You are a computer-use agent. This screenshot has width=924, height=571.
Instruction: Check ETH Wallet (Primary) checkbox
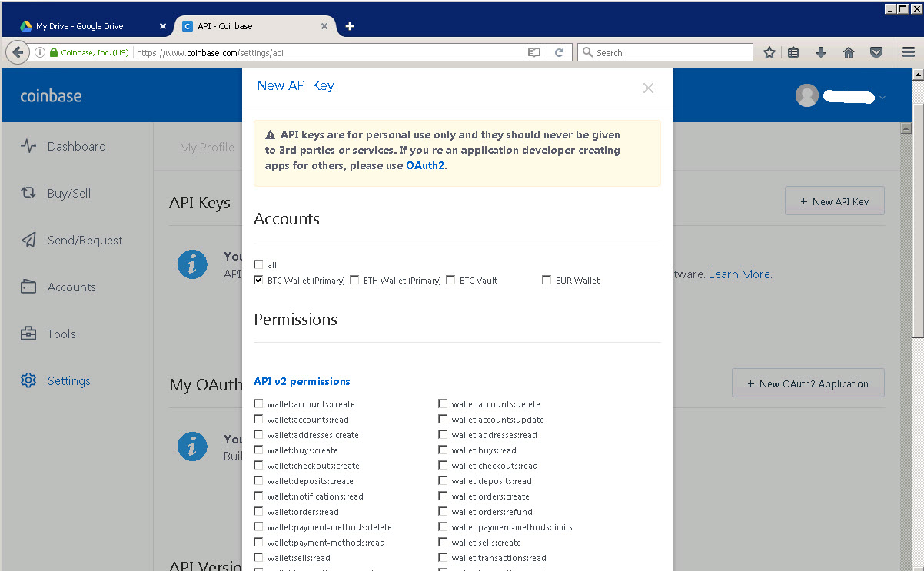pyautogui.click(x=354, y=280)
